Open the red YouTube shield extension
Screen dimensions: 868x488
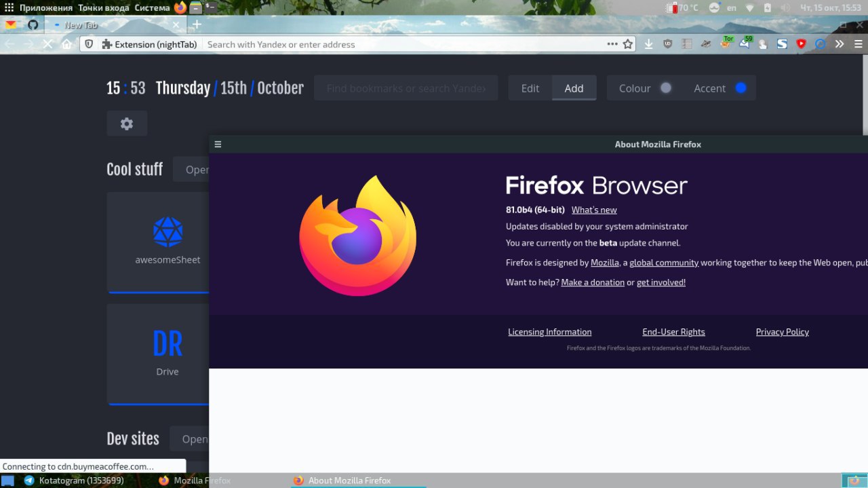click(x=801, y=44)
